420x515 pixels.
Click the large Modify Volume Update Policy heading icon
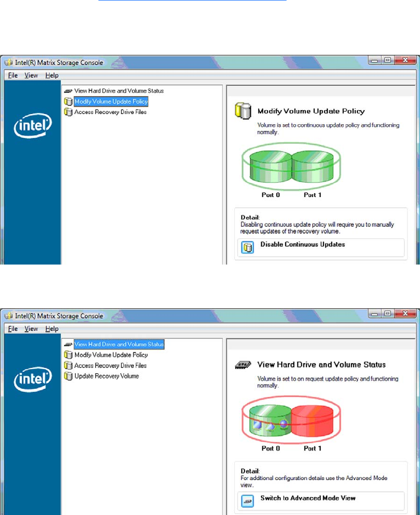click(243, 111)
